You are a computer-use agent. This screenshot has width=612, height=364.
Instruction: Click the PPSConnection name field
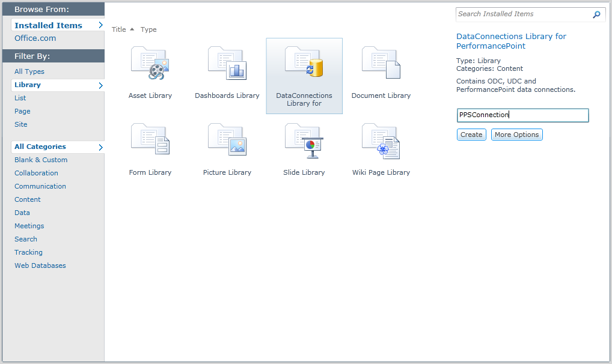point(522,115)
